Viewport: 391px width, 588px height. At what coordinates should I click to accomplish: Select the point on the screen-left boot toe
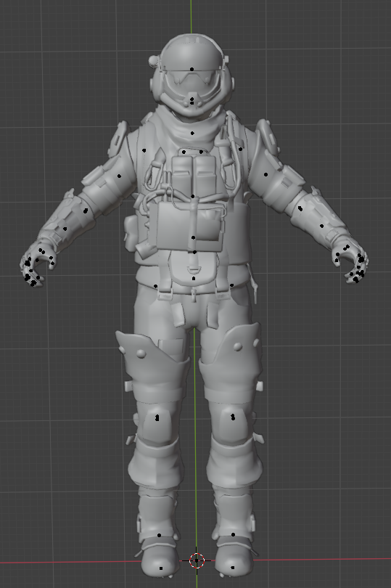click(161, 568)
